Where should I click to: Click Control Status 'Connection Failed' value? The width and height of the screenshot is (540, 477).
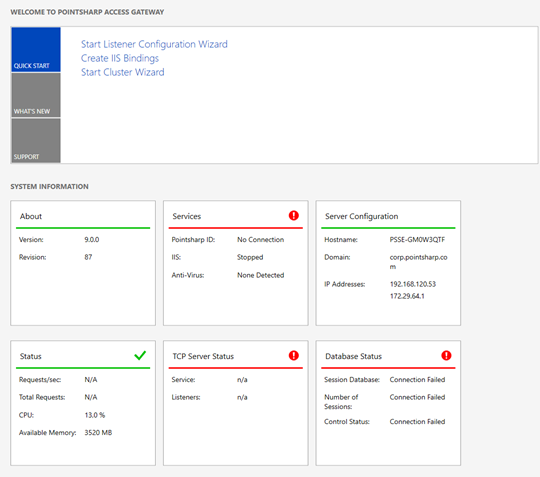(x=417, y=422)
